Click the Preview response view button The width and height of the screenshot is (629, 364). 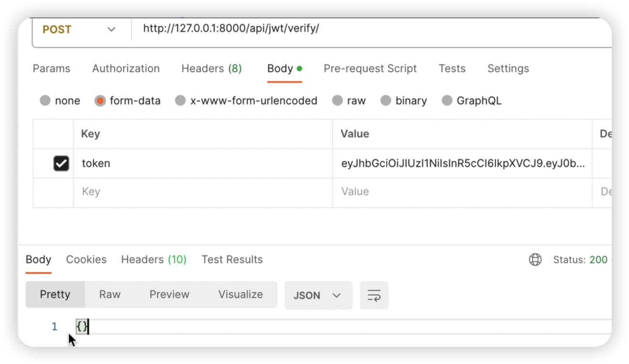tap(169, 294)
